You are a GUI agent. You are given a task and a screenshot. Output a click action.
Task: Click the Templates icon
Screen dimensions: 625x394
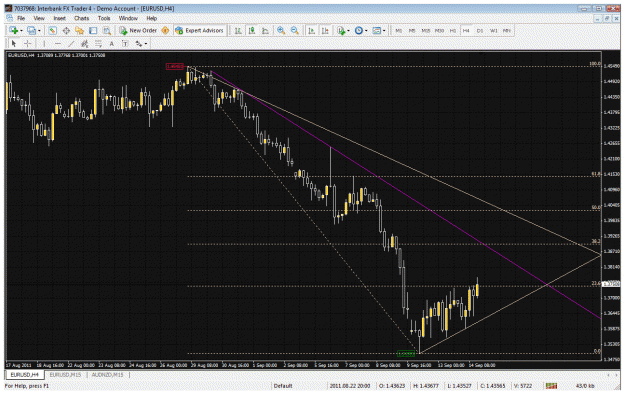[x=376, y=30]
